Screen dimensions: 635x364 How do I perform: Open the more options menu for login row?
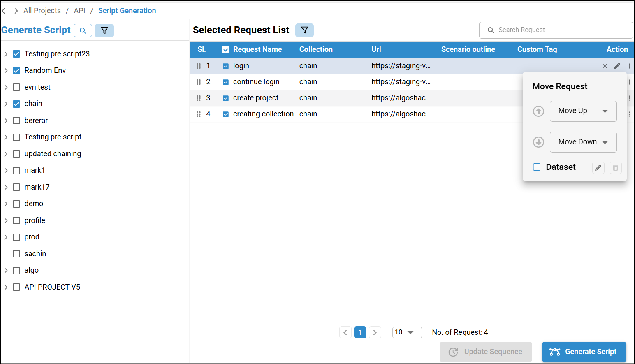pyautogui.click(x=629, y=66)
